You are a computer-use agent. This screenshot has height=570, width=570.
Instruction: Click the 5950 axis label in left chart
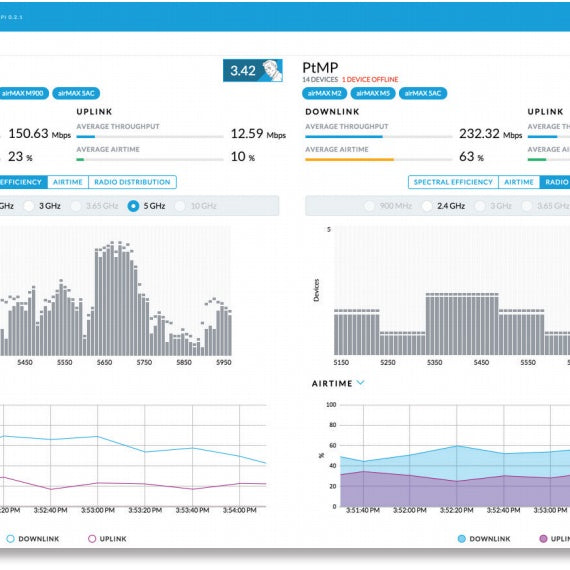pyautogui.click(x=224, y=362)
